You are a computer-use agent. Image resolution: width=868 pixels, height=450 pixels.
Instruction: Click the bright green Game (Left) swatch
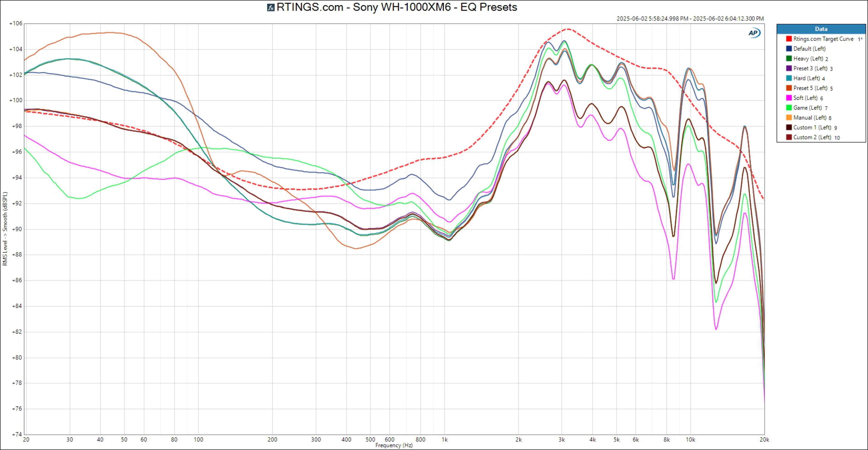coord(789,108)
